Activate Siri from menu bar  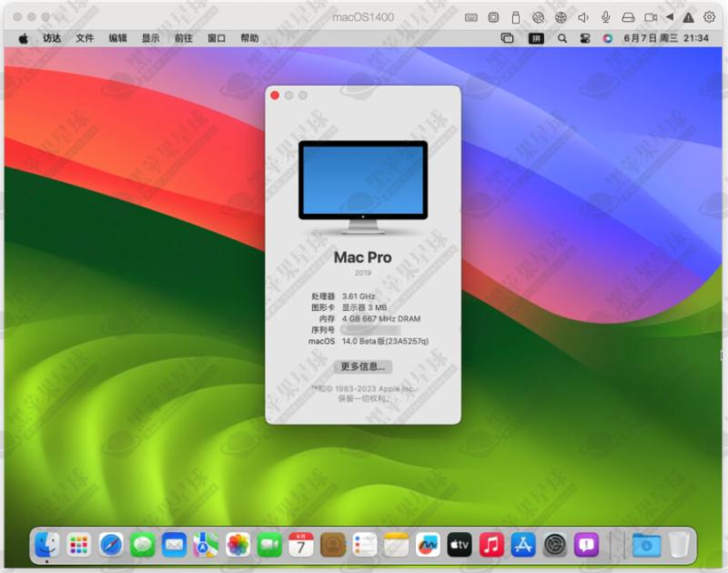pyautogui.click(x=607, y=38)
